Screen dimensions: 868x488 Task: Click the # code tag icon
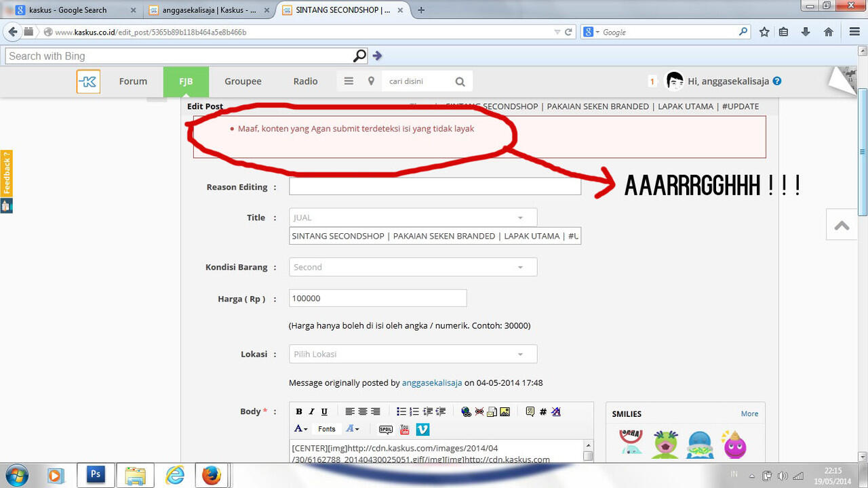click(x=543, y=411)
